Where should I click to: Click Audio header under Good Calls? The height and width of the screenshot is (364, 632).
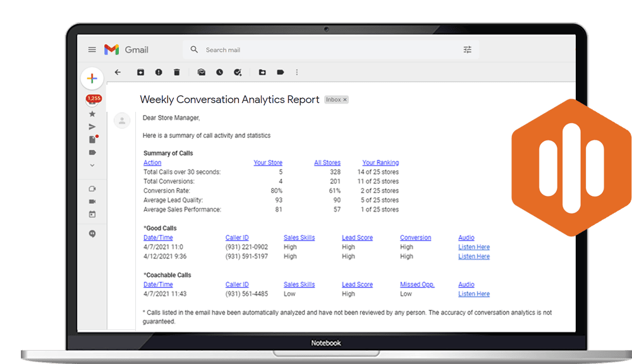466,238
